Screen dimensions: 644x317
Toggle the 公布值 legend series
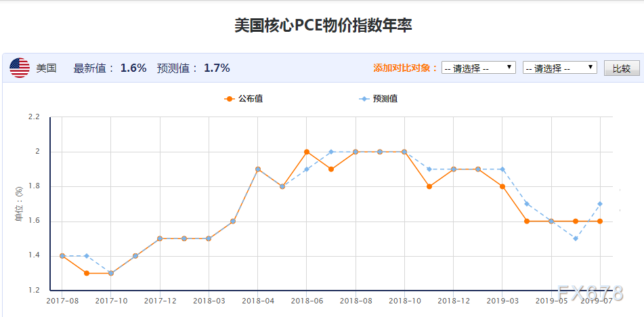pyautogui.click(x=244, y=99)
